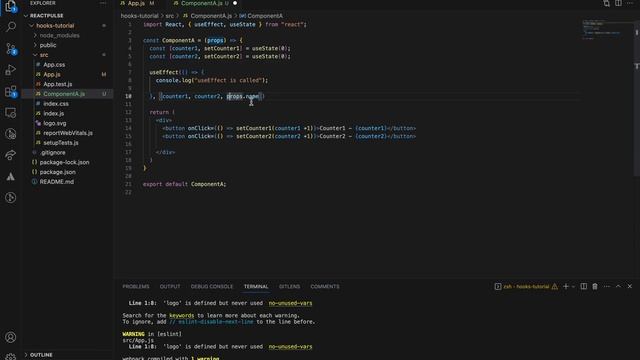Screen dimensions: 640x360
Task: Click the New Terminal plus icon
Action: [x=566, y=287]
